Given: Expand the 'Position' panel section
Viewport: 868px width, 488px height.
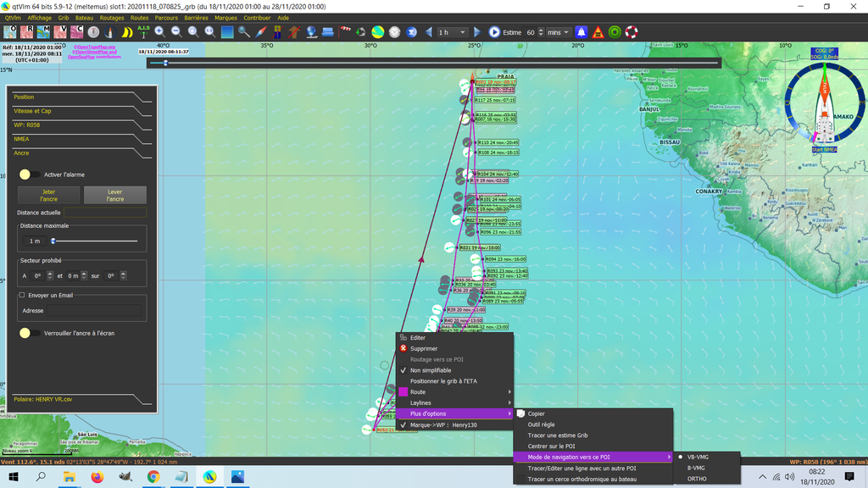Looking at the screenshot, I should tap(81, 97).
